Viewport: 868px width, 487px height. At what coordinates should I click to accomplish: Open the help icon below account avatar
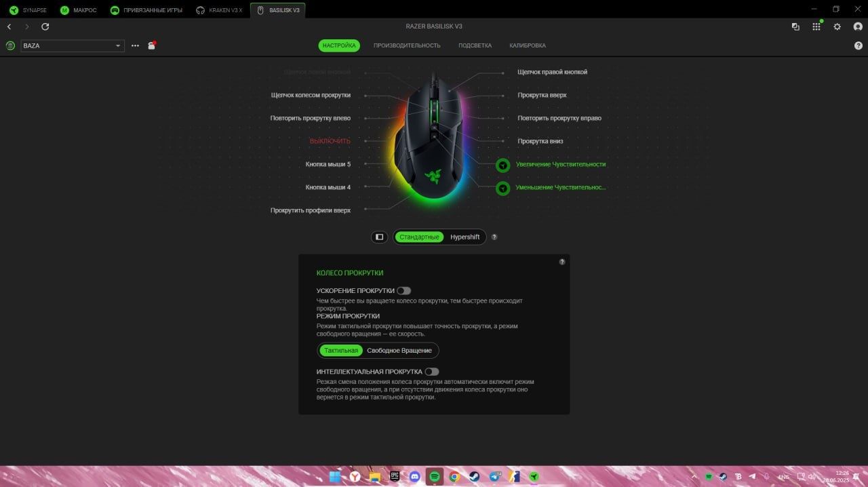(858, 45)
